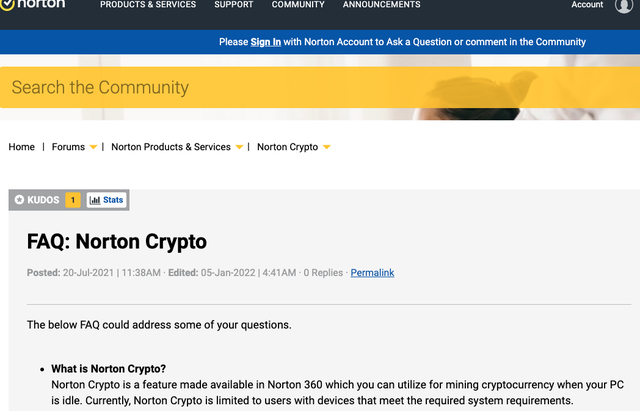
Task: Open the post Permalink
Action: (x=372, y=273)
